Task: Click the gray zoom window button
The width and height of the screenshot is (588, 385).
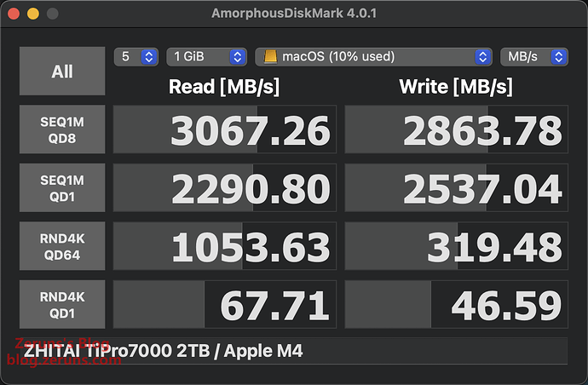Action: click(x=52, y=14)
